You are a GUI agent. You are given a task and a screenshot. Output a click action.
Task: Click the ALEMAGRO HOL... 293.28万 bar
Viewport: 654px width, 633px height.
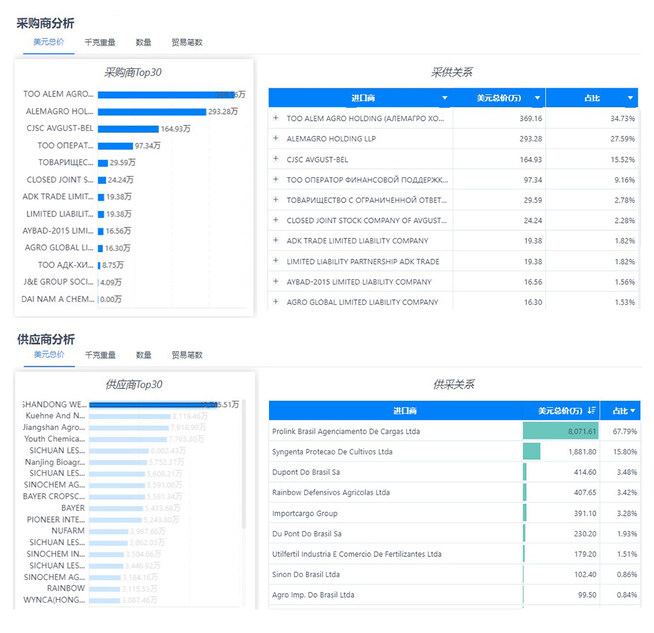152,112
